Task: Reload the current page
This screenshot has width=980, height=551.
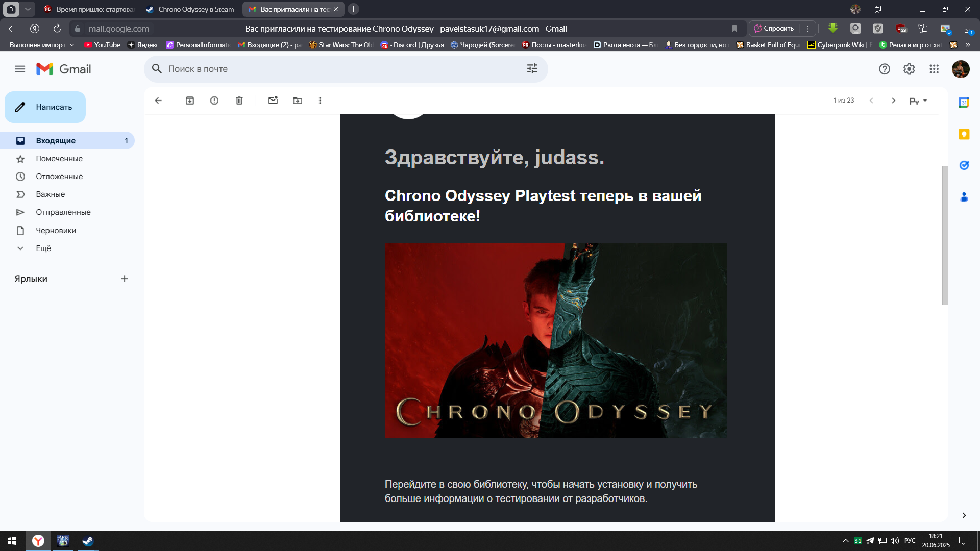Action: 57,29
